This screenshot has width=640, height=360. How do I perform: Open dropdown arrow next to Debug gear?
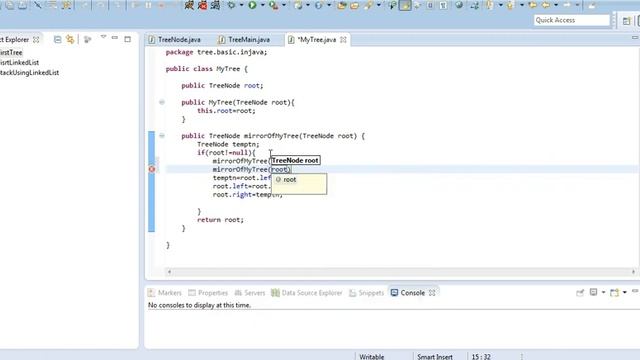(x=241, y=5)
